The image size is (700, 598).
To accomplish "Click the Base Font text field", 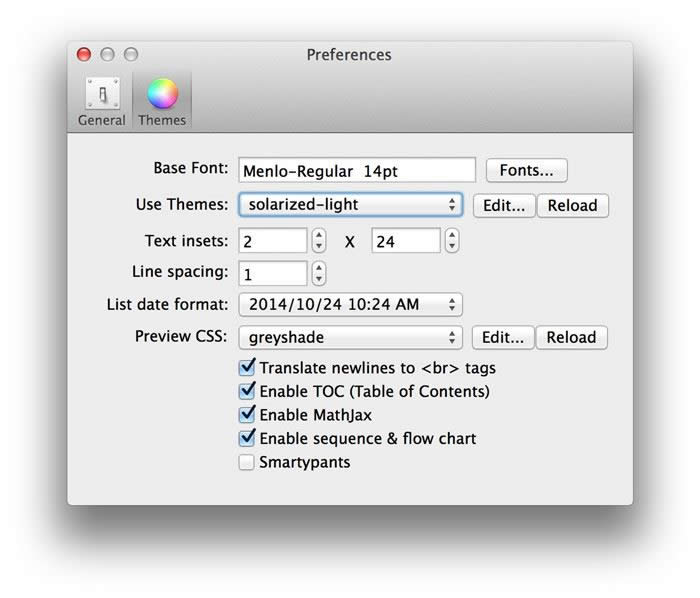I will click(356, 171).
